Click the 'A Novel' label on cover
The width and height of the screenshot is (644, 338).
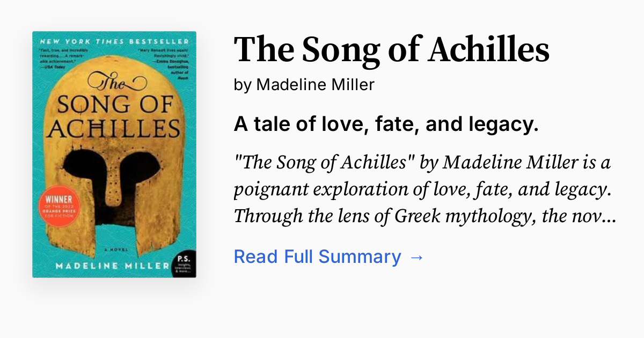(x=116, y=248)
